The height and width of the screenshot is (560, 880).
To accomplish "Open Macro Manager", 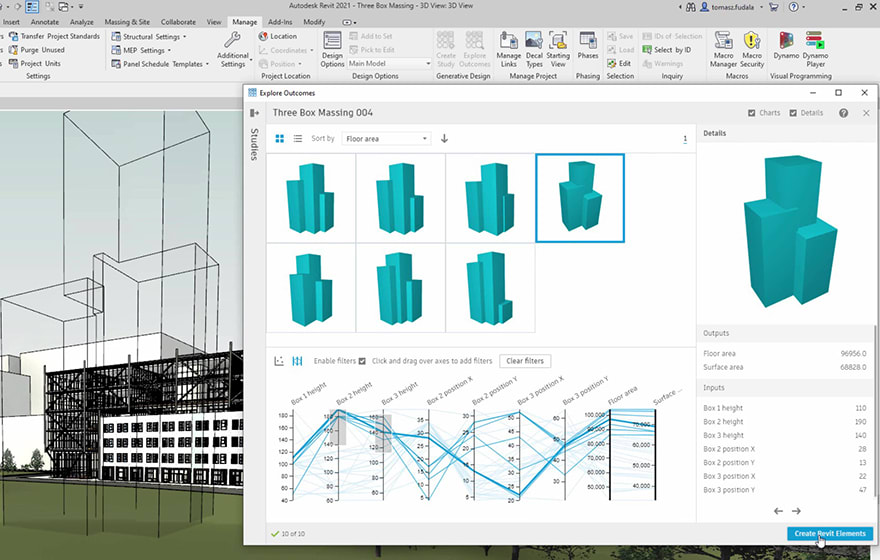I will 723,49.
